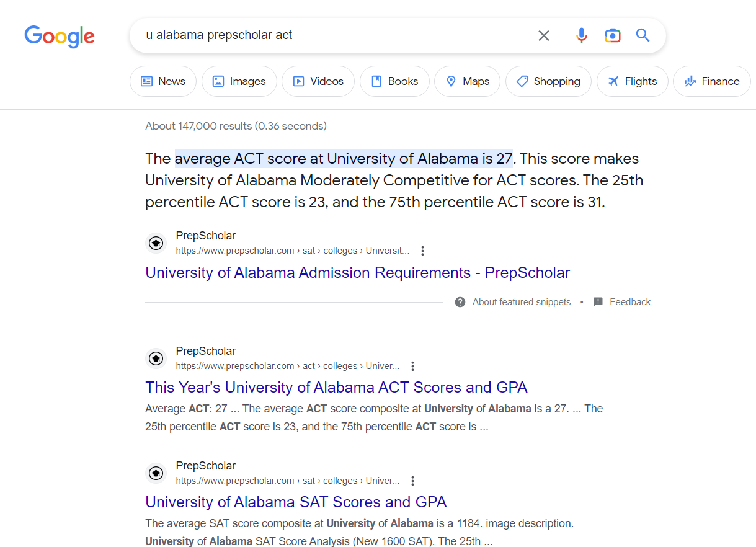Click the question mark beside About featured snippets
The height and width of the screenshot is (547, 756).
[x=460, y=301]
